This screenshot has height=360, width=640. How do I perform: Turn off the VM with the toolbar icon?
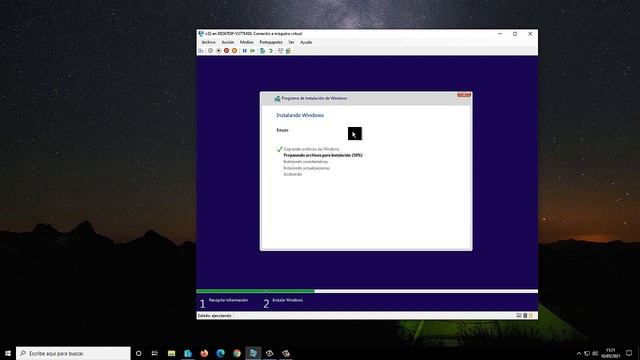[218, 51]
